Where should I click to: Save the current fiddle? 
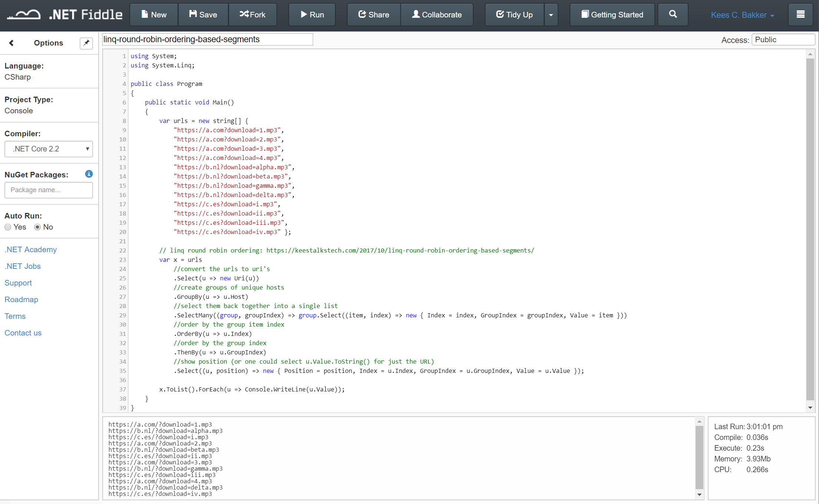pyautogui.click(x=203, y=15)
